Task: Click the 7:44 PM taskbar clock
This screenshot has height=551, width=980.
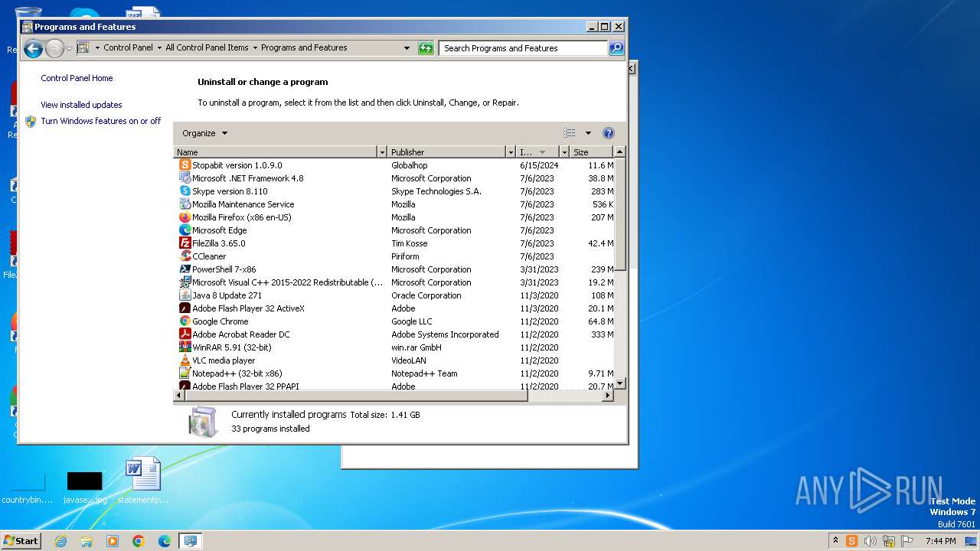Action: coord(940,541)
